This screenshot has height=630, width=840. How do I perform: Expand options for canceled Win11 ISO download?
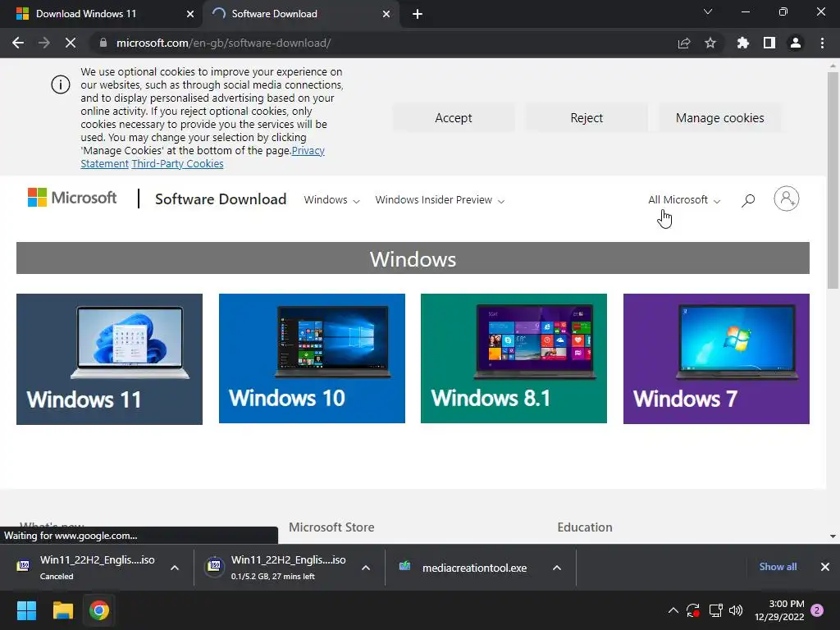click(175, 568)
